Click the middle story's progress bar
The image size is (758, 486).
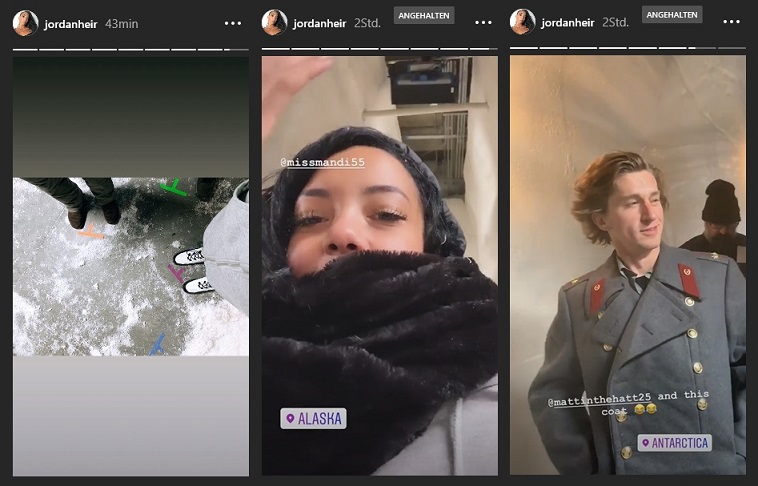click(379, 49)
